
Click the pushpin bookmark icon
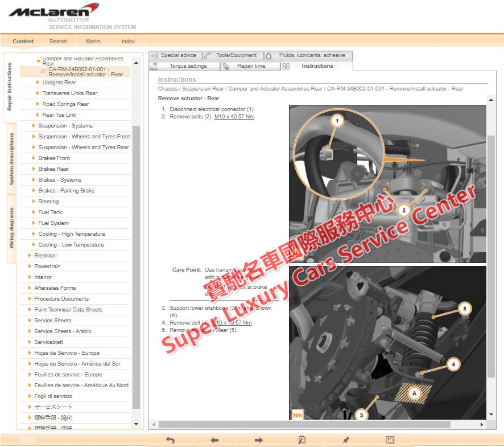point(346,440)
